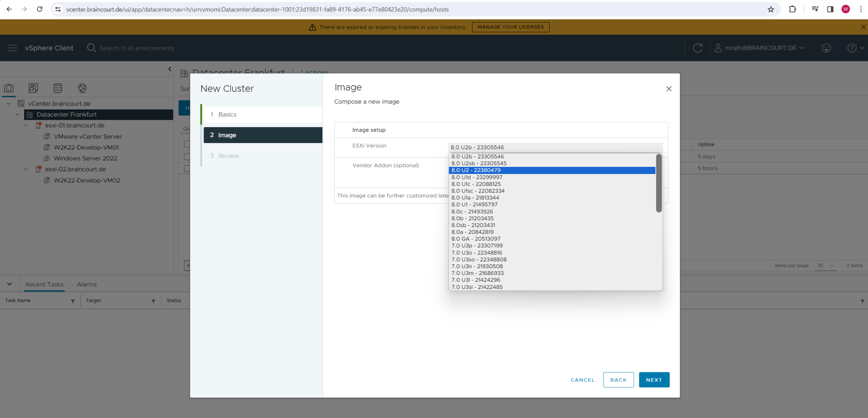The width and height of the screenshot is (868, 418).
Task: Click the vSphere refresh icon
Action: point(698,48)
